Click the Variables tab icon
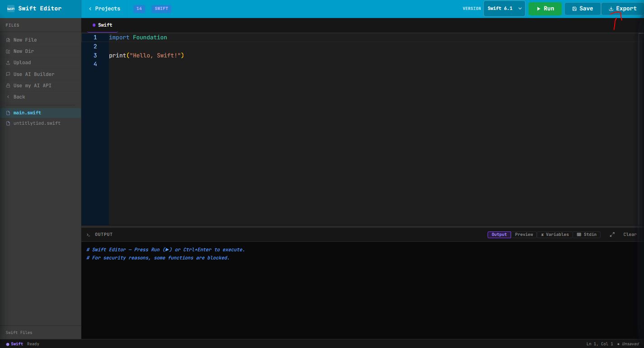The width and height of the screenshot is (644, 348). tap(542, 235)
